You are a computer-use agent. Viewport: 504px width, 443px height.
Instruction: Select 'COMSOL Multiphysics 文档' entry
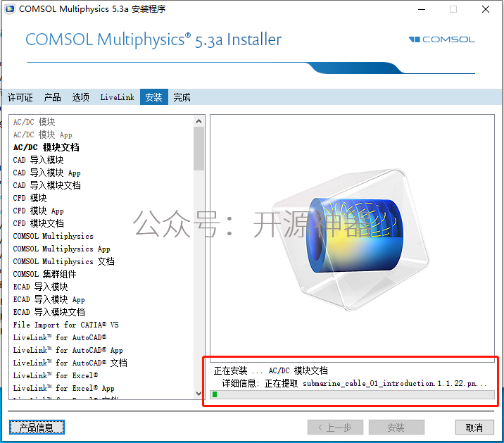63,261
